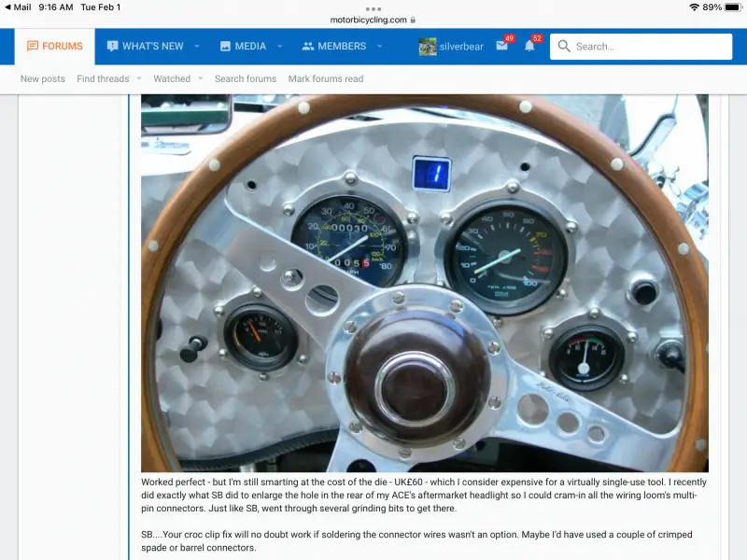The height and width of the screenshot is (560, 747).
Task: Switch to the Forums tab
Action: (x=55, y=46)
